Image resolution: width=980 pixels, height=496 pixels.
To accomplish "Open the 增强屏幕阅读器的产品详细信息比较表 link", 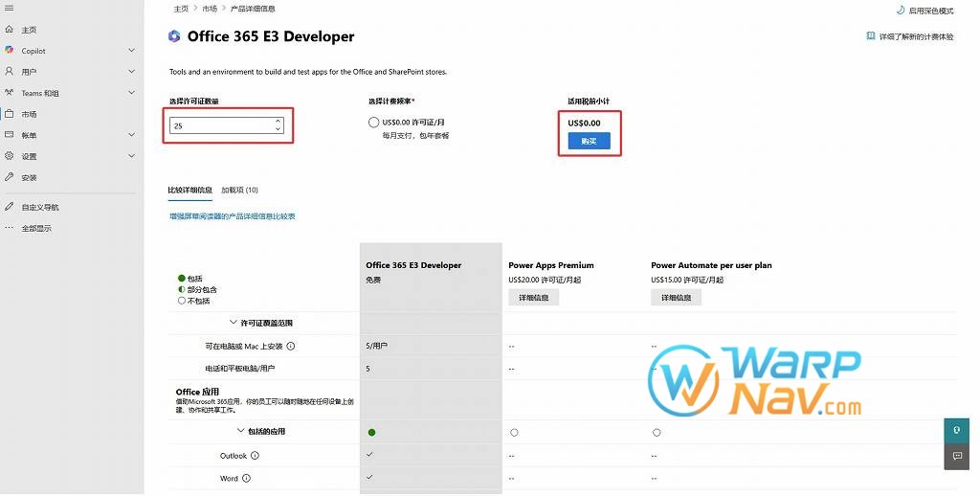I will click(232, 216).
